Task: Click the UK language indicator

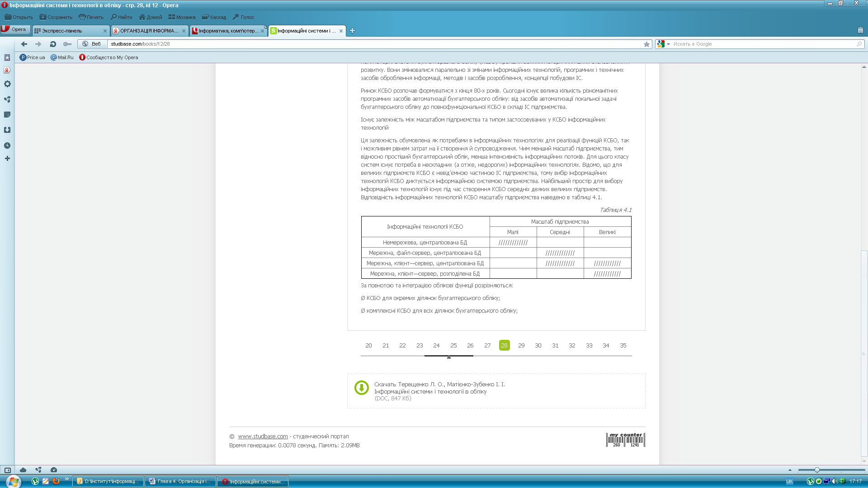Action: pos(789,481)
